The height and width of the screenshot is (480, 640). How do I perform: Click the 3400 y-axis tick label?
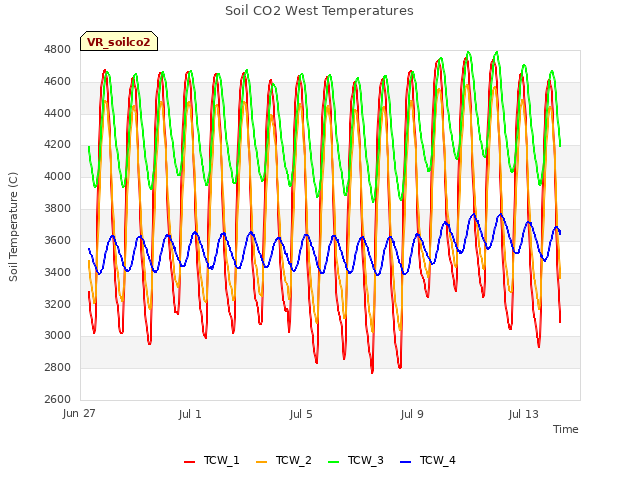pyautogui.click(x=58, y=272)
